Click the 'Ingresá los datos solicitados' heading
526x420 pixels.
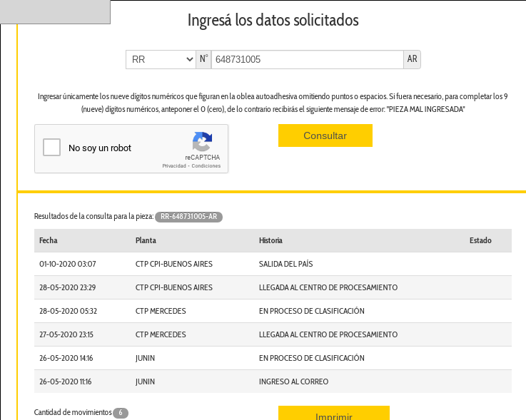(273, 20)
